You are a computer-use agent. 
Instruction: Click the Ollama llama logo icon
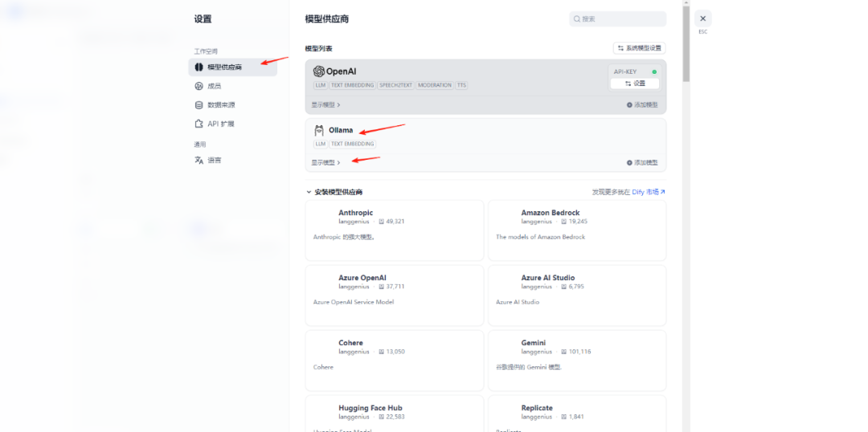pyautogui.click(x=319, y=131)
